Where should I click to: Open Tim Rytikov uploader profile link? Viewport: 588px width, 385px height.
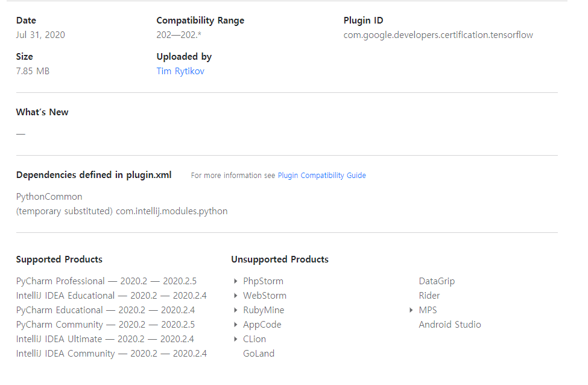[x=180, y=71]
